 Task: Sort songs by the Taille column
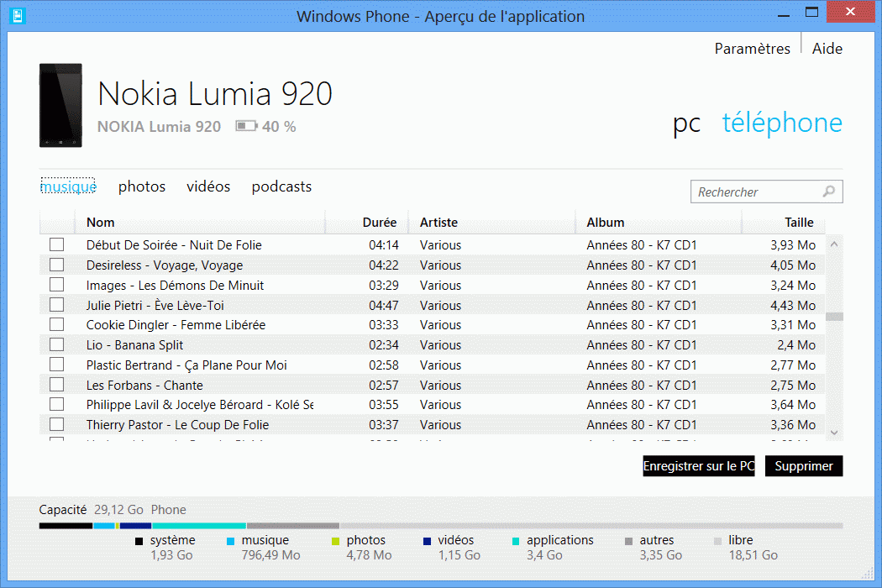(784, 223)
